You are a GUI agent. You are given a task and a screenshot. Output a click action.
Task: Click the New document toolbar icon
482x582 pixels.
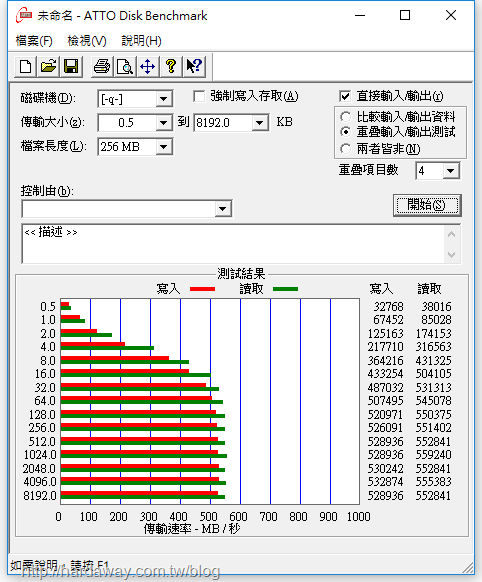pos(25,67)
